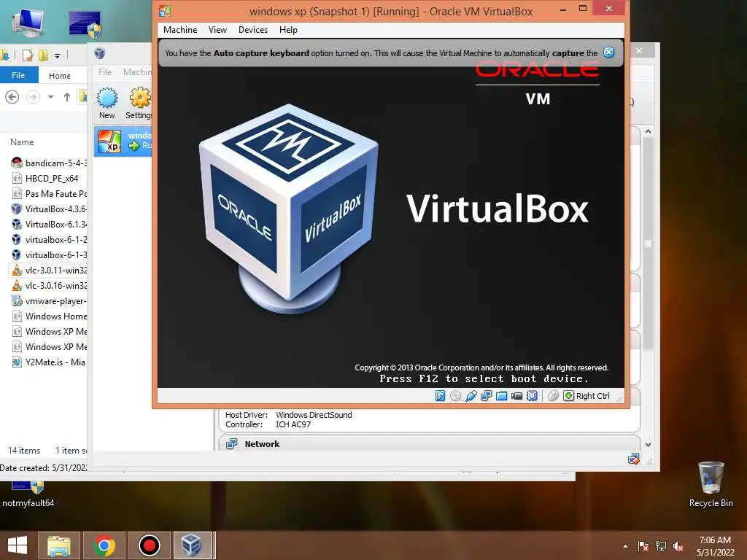This screenshot has width=747, height=560.
Task: Click the VM window title bar XP icon
Action: coord(165,11)
